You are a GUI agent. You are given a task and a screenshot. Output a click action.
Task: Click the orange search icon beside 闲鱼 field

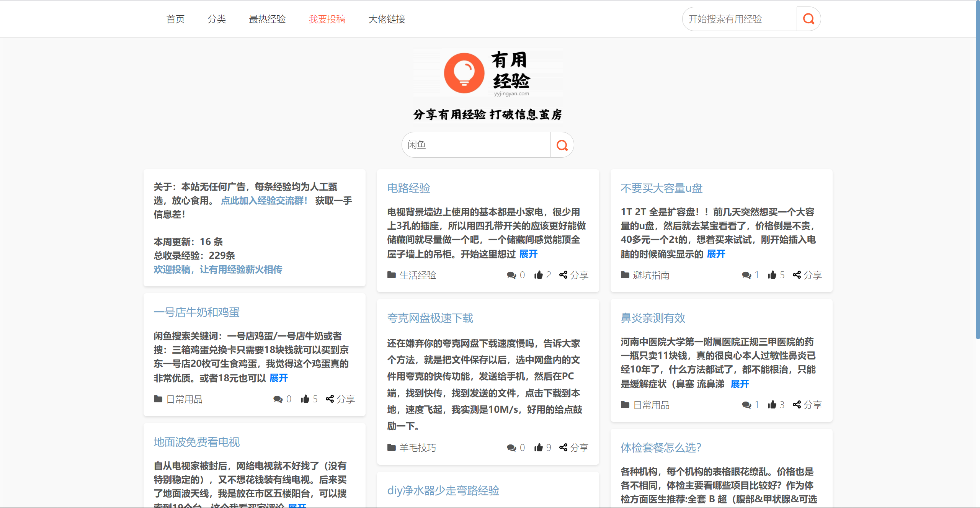[562, 145]
